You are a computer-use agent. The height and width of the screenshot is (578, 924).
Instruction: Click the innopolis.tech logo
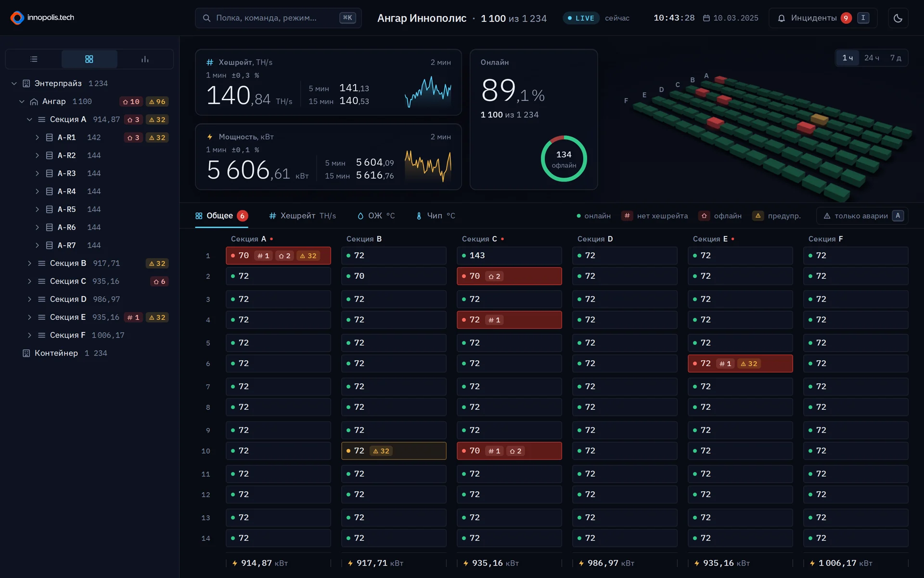coord(42,18)
